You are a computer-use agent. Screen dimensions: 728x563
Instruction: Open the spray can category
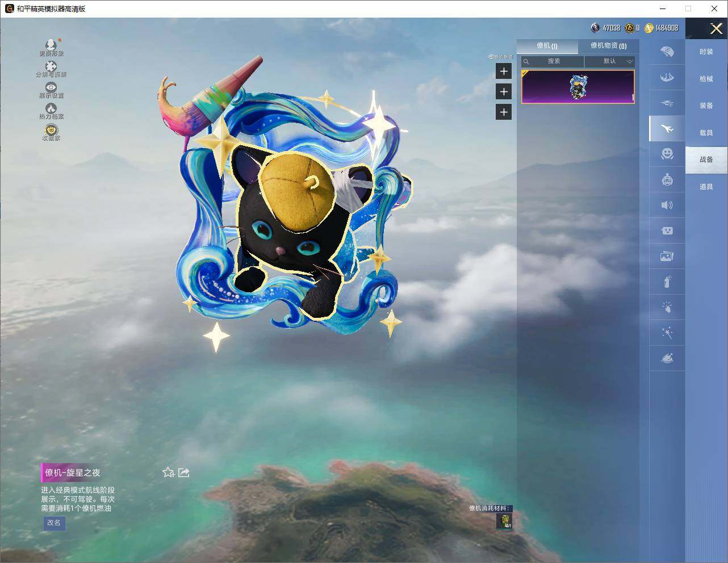(667, 281)
